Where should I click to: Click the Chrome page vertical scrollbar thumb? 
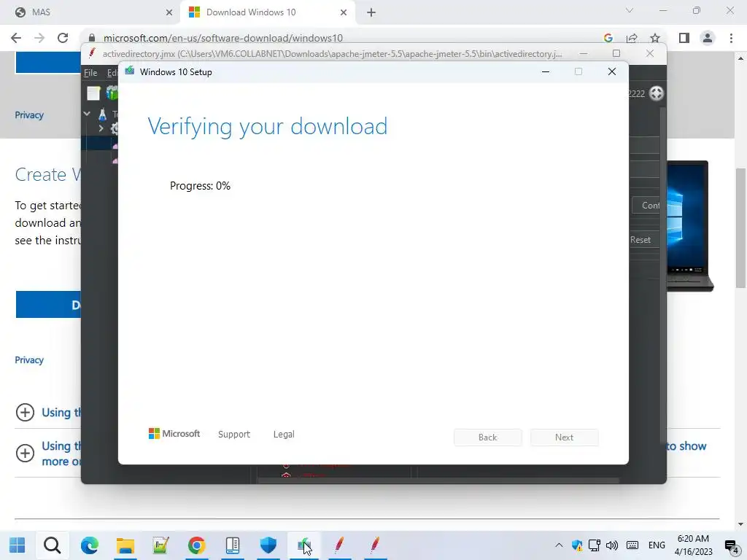click(740, 227)
